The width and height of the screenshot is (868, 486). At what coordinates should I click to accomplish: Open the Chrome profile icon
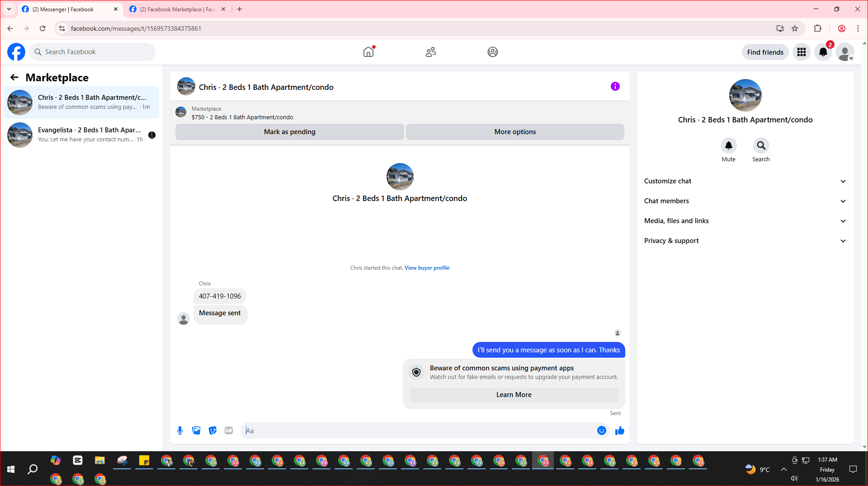tap(842, 28)
